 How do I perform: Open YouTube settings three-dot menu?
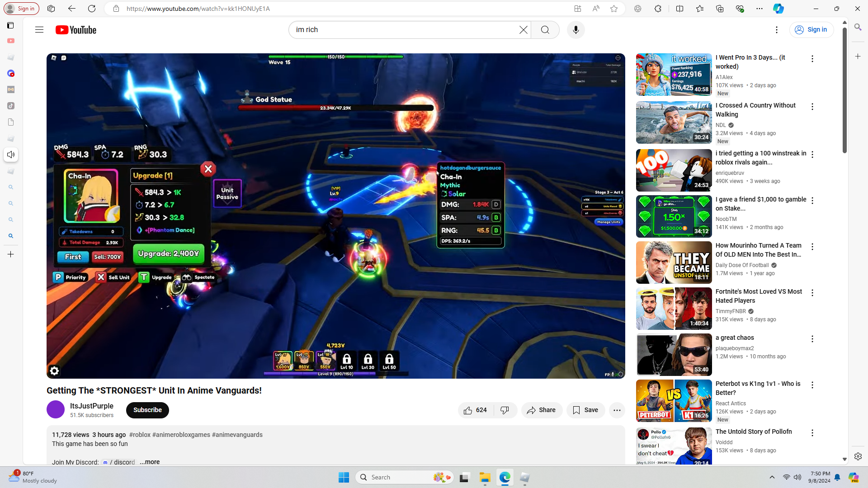pyautogui.click(x=776, y=30)
